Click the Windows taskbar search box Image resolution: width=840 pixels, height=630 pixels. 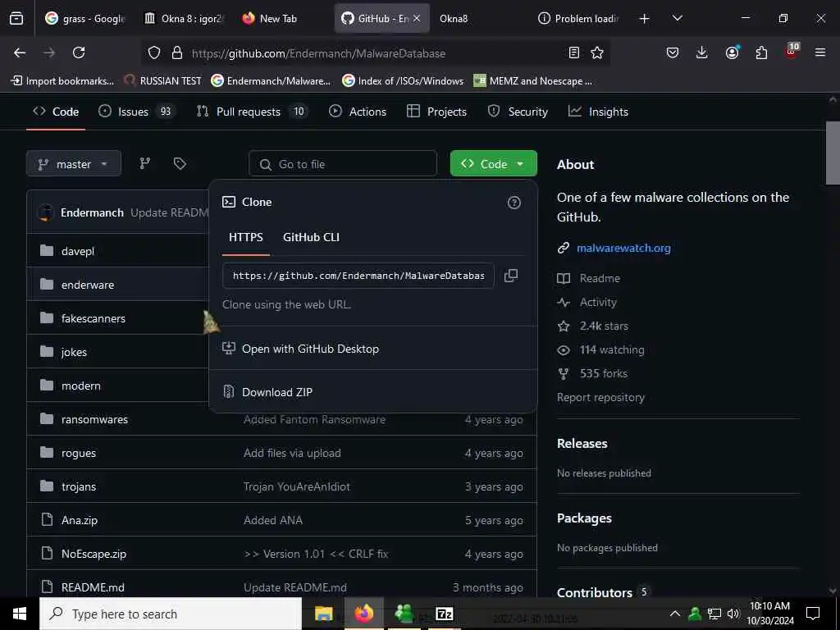[x=171, y=614]
